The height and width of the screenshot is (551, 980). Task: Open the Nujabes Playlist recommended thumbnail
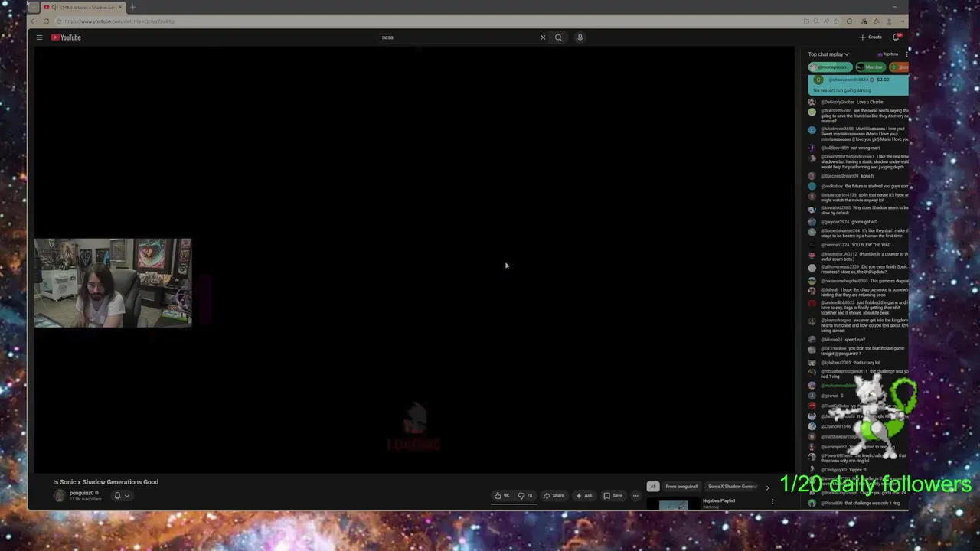pos(673,505)
